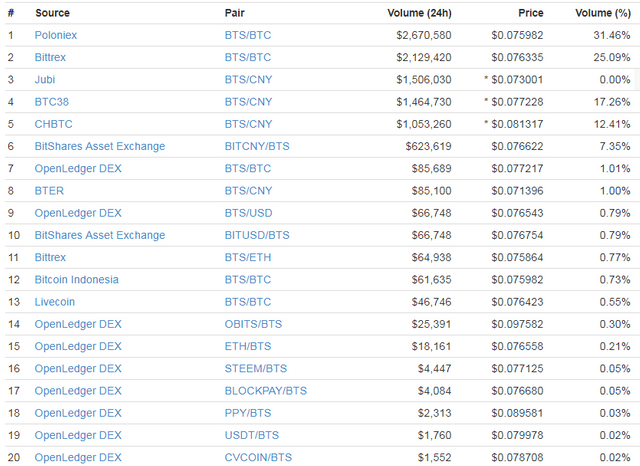The width and height of the screenshot is (640, 466).
Task: Sort by the # rank header
Action: pos(11,13)
